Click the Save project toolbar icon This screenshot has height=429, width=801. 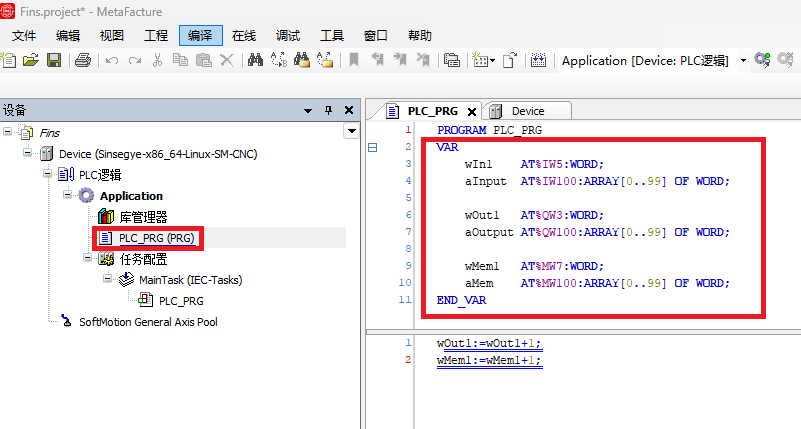click(54, 61)
